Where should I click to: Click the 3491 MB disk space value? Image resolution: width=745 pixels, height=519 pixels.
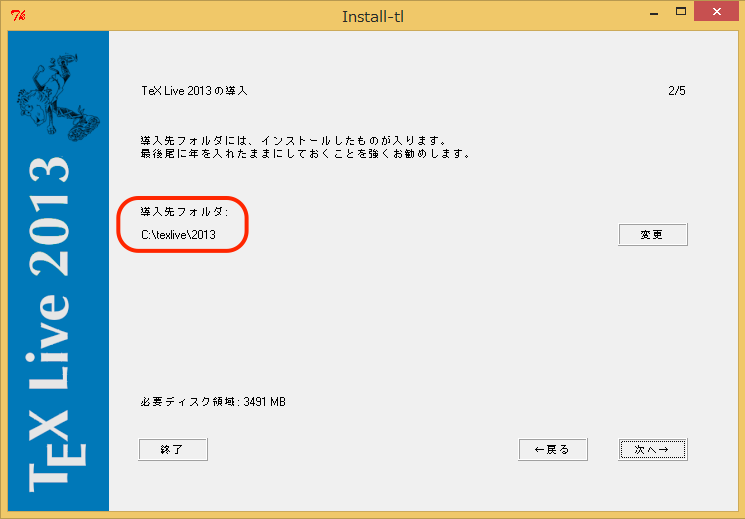265,401
